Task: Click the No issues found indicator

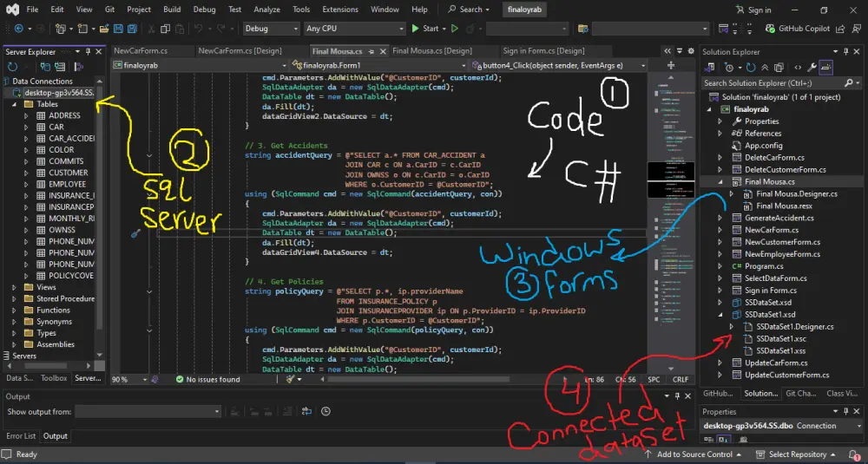Action: [207, 379]
